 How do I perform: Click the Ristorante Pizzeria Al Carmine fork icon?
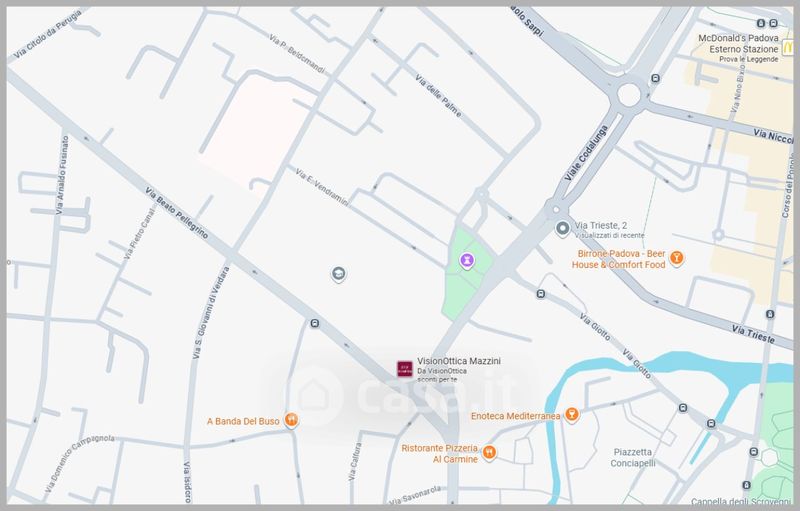click(x=489, y=453)
